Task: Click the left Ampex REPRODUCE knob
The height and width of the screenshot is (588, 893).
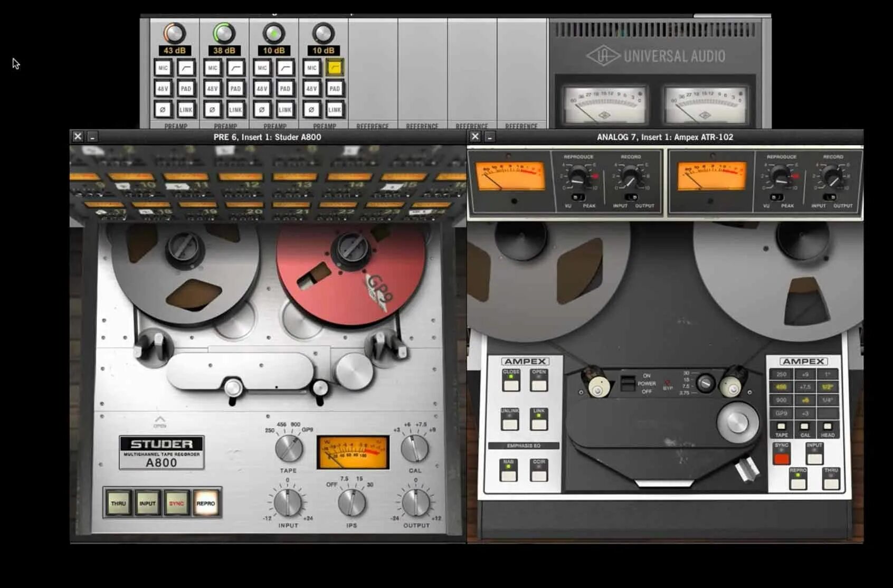Action: (579, 176)
